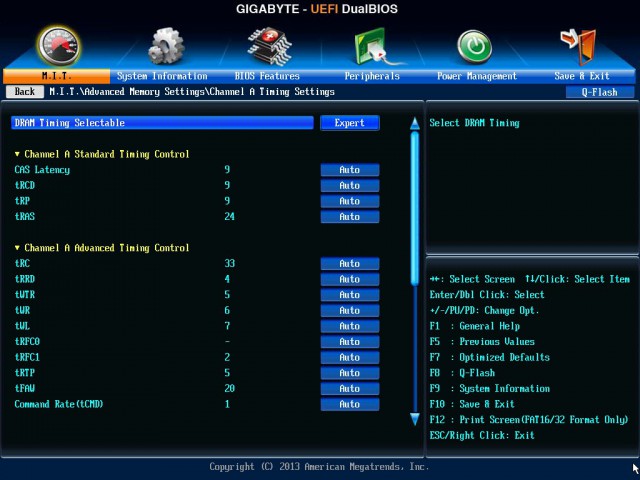Open the tRFC0 Auto option
Image resolution: width=640 pixels, height=480 pixels.
350,342
